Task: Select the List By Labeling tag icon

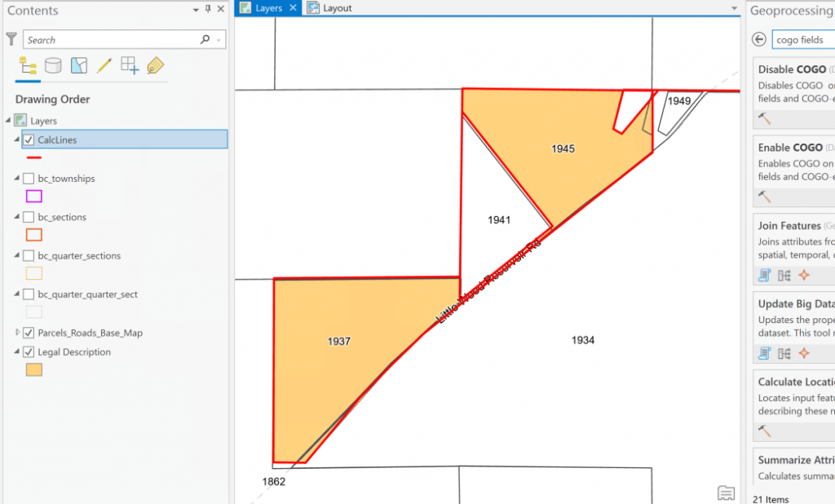Action: click(x=155, y=66)
